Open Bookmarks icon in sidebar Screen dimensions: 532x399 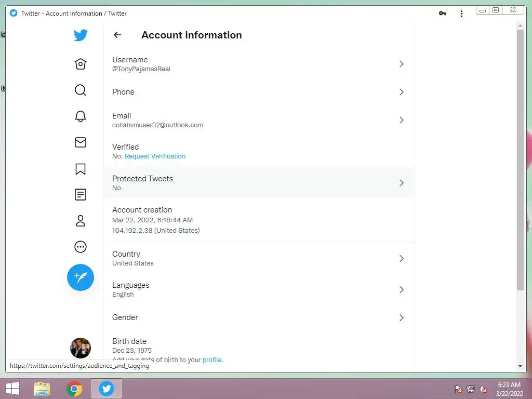point(81,169)
